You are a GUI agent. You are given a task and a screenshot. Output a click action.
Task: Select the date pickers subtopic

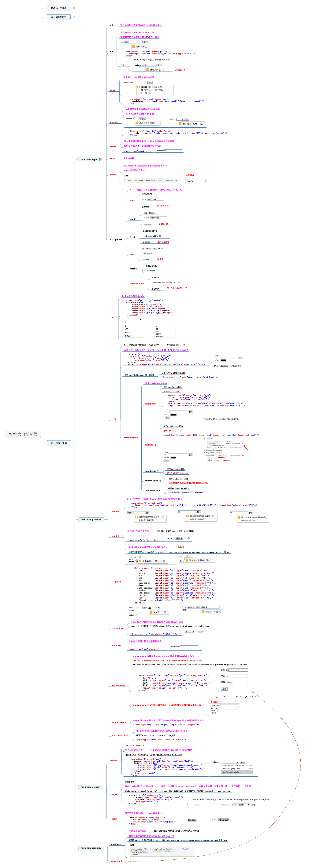116,240
